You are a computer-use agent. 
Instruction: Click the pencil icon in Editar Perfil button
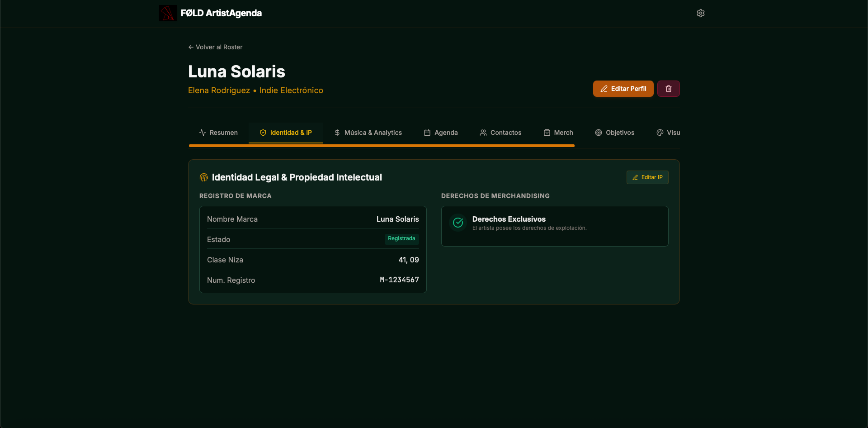(604, 89)
